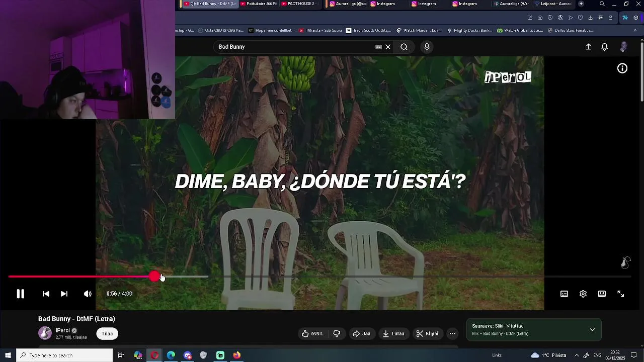Viewport: 644px width, 362px height.
Task: Run the search with the magnifier button
Action: (404, 47)
